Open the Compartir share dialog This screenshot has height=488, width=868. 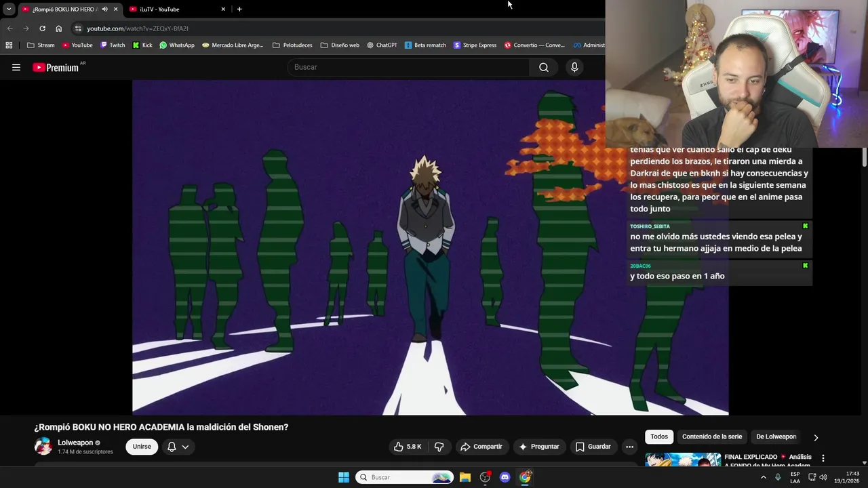coord(481,447)
